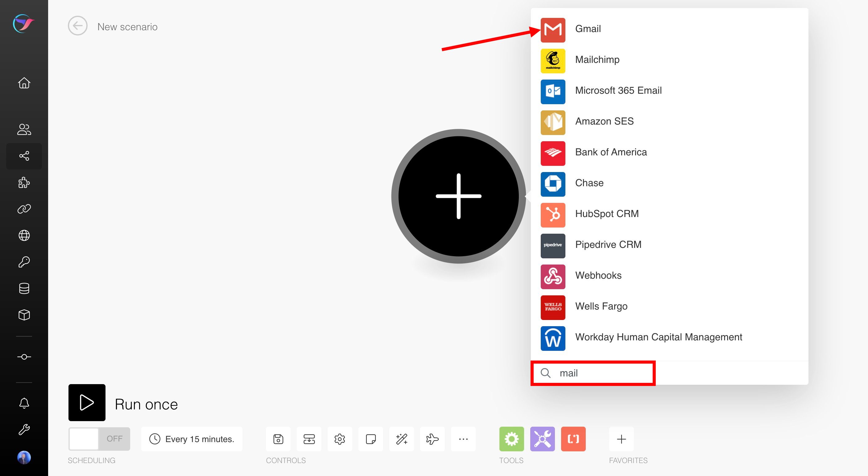Go back using the arrow beside New scenario
This screenshot has height=476, width=868.
pos(77,26)
